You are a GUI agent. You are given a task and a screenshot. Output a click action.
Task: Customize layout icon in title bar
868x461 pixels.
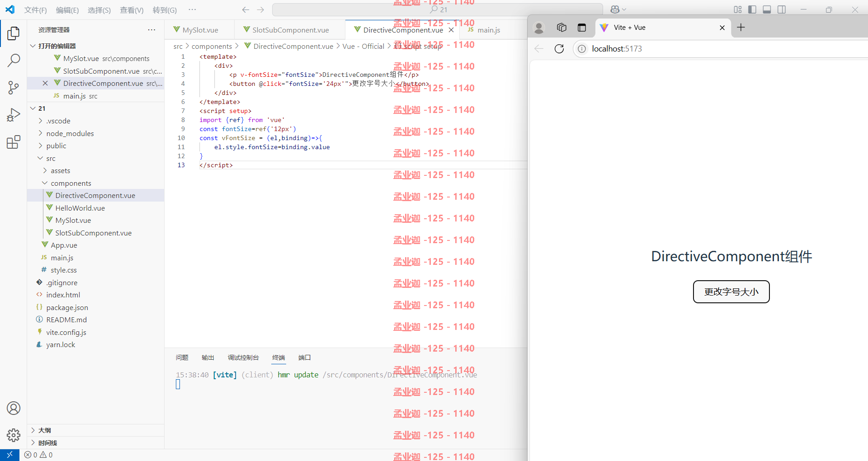click(x=738, y=9)
